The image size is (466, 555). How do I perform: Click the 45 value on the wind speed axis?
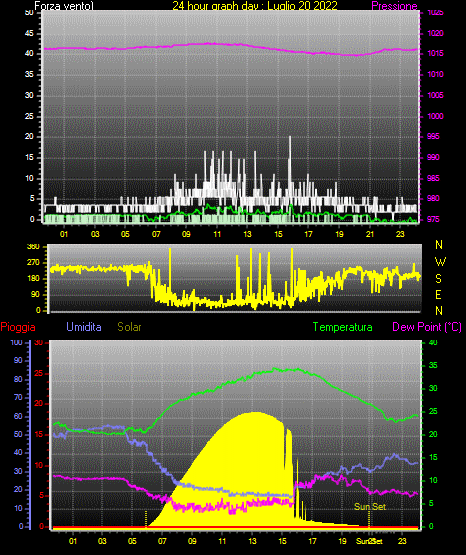point(29,33)
